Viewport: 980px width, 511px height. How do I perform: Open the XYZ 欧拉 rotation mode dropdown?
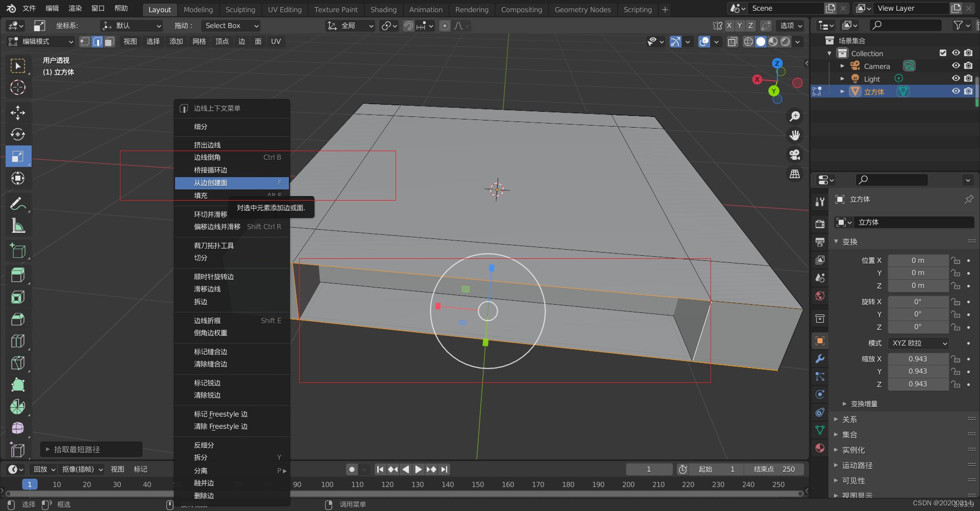(918, 343)
